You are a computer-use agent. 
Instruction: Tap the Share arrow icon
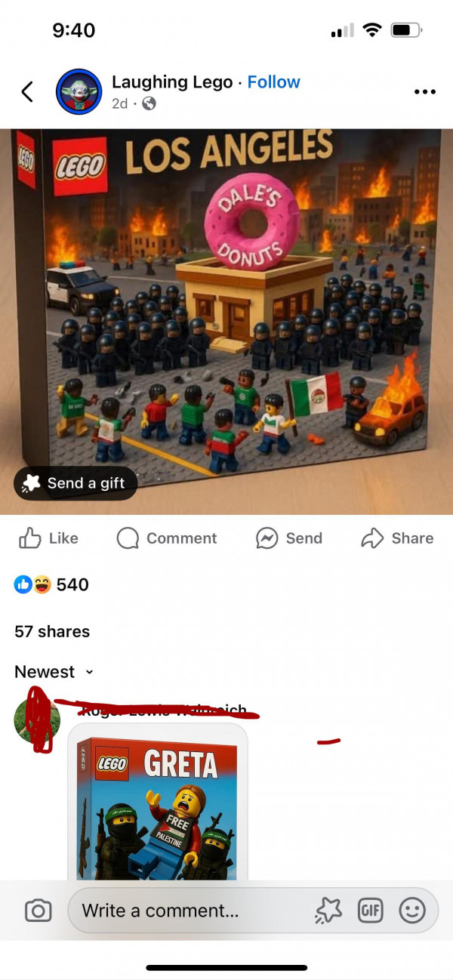pyautogui.click(x=373, y=538)
